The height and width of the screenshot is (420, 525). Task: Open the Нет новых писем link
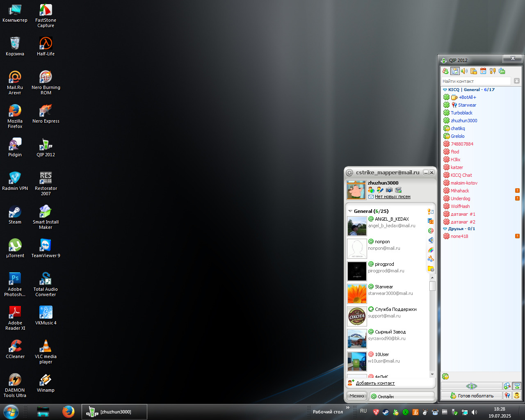pyautogui.click(x=393, y=197)
